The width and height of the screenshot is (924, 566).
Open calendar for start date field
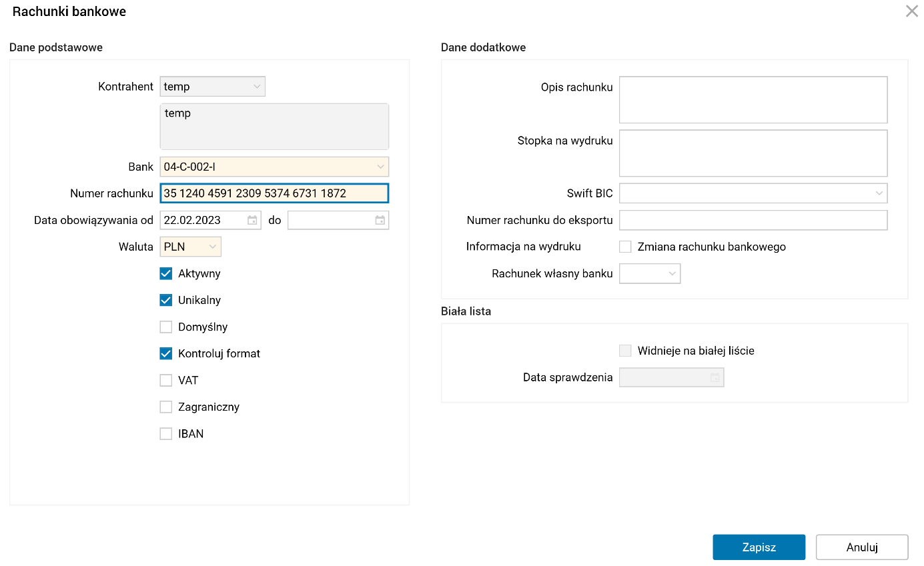pos(252,220)
